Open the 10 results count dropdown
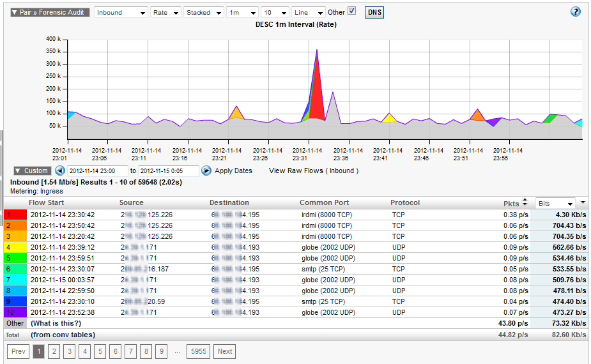 click(x=275, y=12)
